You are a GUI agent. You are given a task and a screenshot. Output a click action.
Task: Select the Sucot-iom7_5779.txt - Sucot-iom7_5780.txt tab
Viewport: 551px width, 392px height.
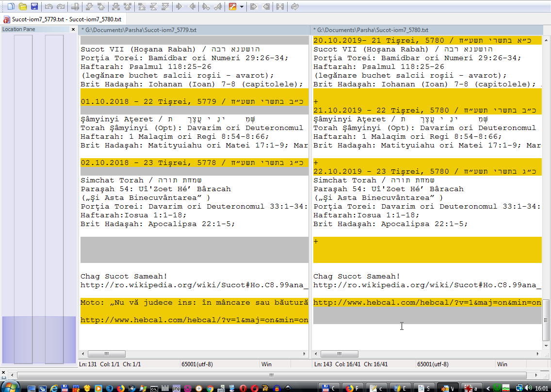pyautogui.click(x=63, y=19)
